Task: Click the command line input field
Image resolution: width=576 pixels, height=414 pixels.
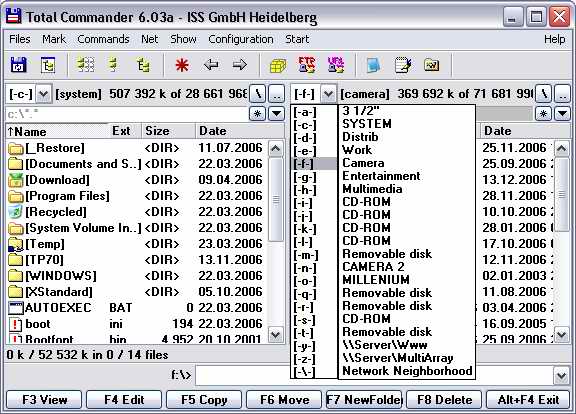Action: pyautogui.click(x=374, y=375)
